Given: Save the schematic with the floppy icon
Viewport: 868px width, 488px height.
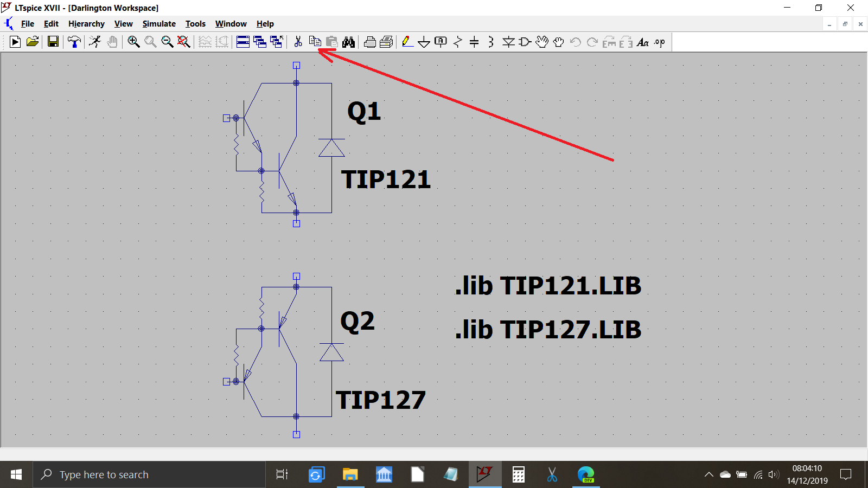Looking at the screenshot, I should pyautogui.click(x=53, y=42).
